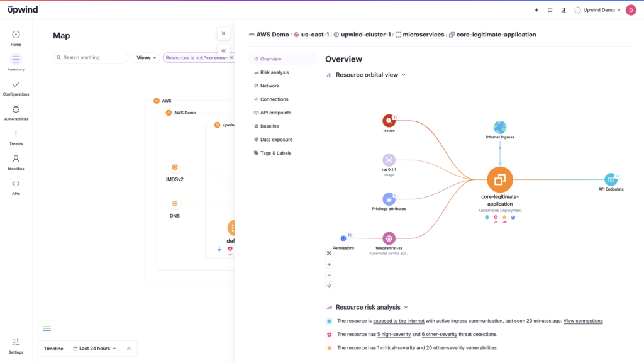Click the telegramrat-sa service account node
Viewport: 644px width, 363px height.
pyautogui.click(x=389, y=239)
